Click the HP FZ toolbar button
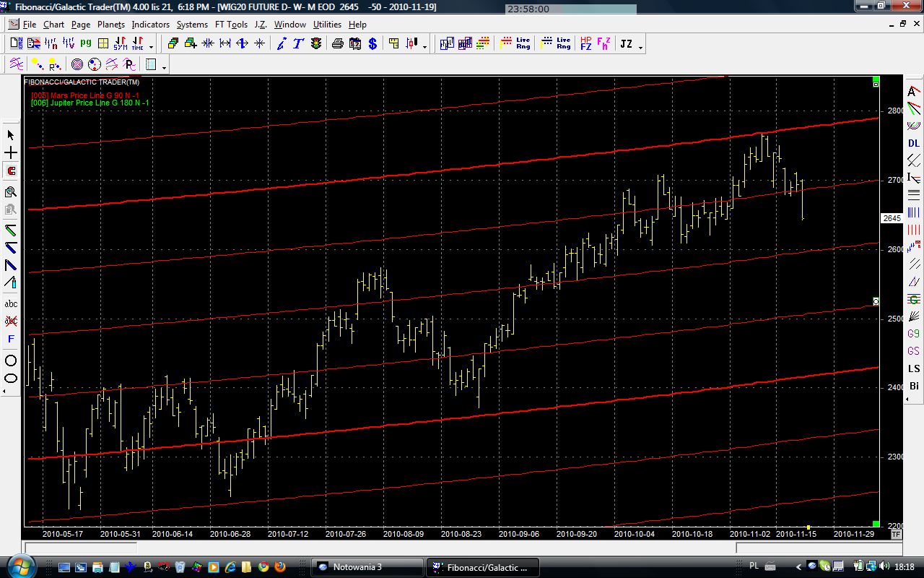Viewport: 924px width, 578px height. [x=585, y=44]
